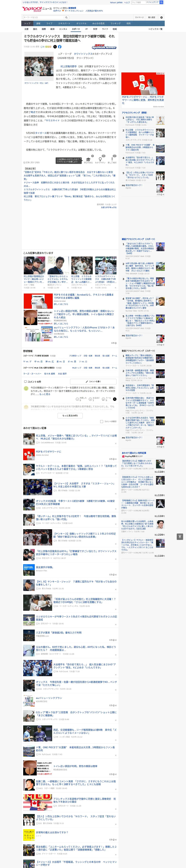Screen dimensions: 186x868
Task: Close the Adobe PDF sidebar advertisement
Action: tap(163, 73)
